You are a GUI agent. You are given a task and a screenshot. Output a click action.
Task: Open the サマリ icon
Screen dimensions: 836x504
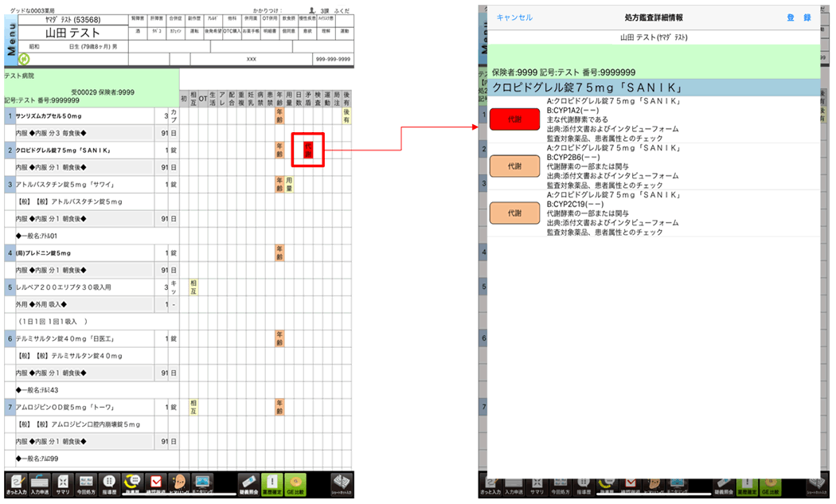tap(63, 485)
